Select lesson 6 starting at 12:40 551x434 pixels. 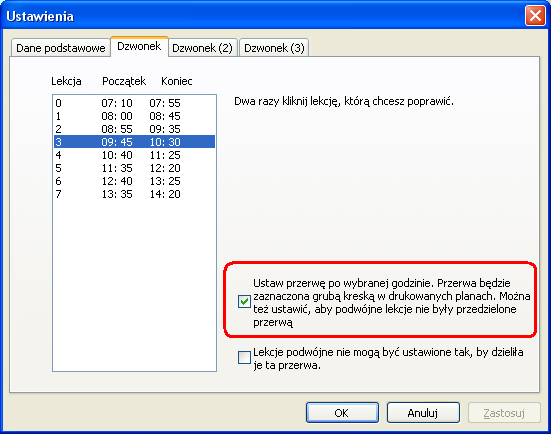point(134,181)
